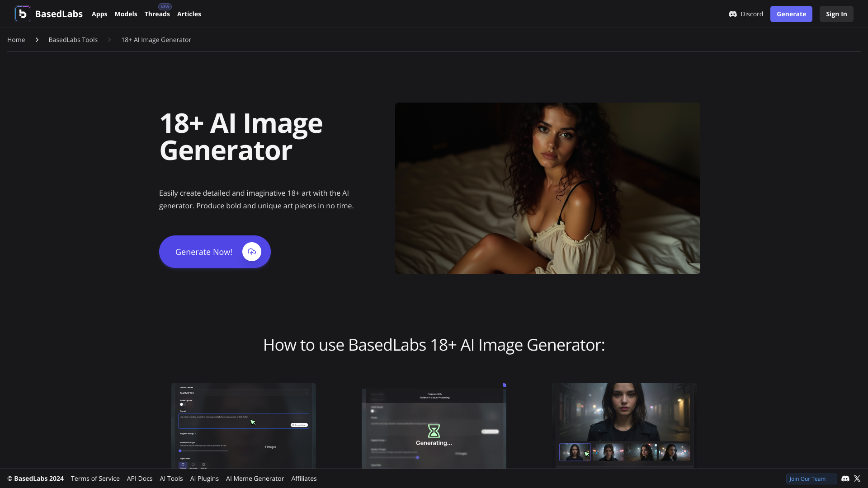This screenshot has width=868, height=488.
Task: Click the Models nav tab
Action: (x=126, y=14)
